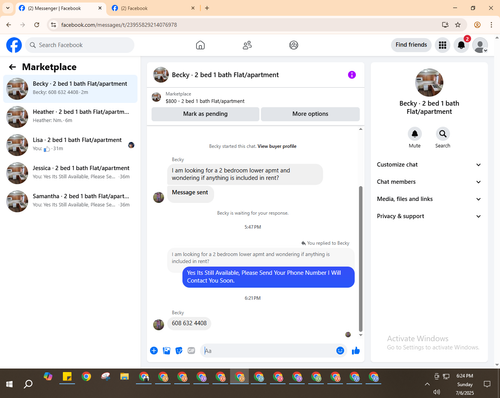500x398 pixels.
Task: Attach a file with the photo icon
Action: coord(166,350)
